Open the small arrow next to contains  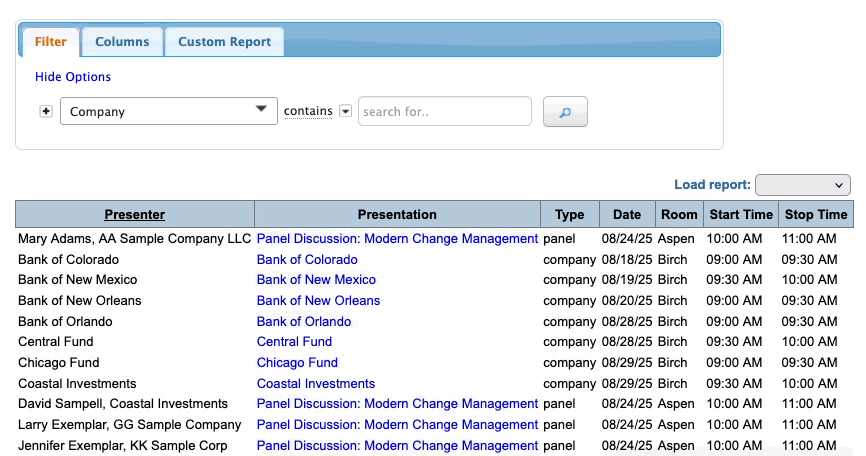coord(346,111)
